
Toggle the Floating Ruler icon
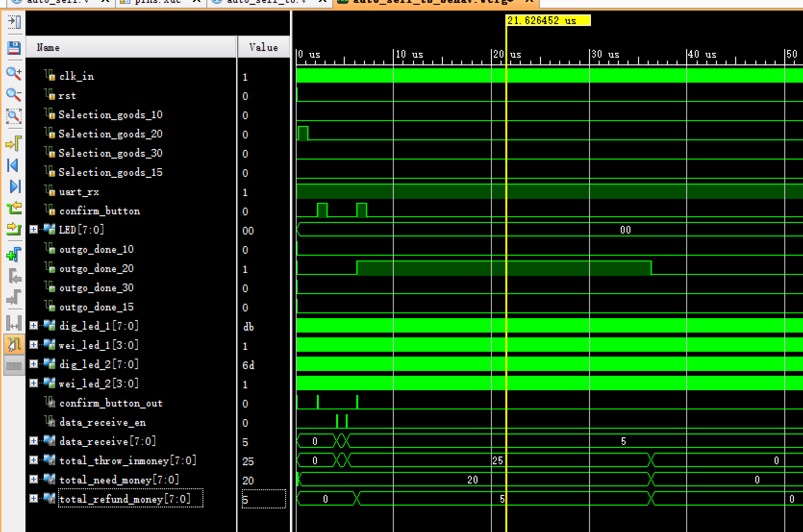click(x=13, y=366)
